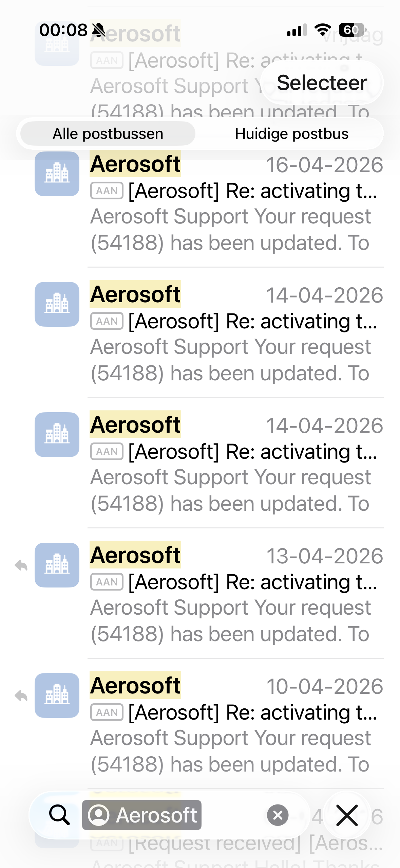Viewport: 400px width, 868px height.
Task: Tap the avatar icon of the 16-04-2026 email
Action: (57, 174)
